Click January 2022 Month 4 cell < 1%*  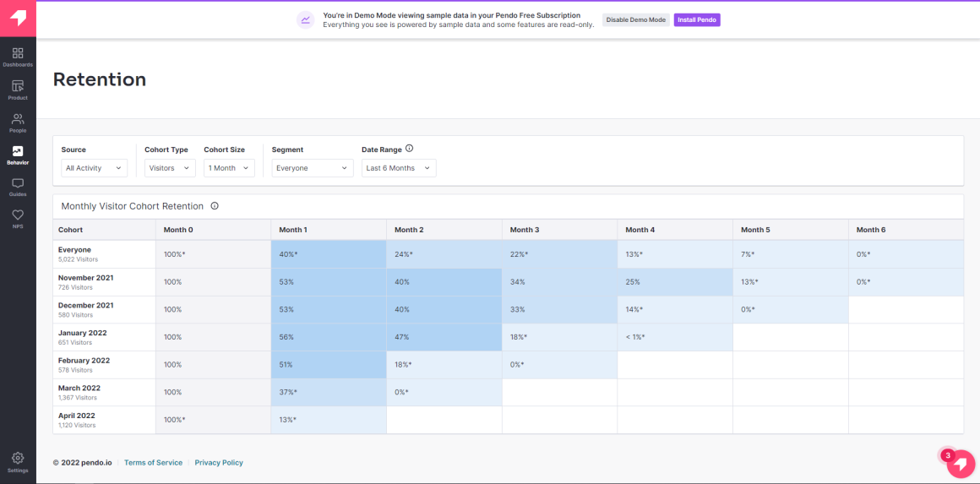click(x=675, y=337)
